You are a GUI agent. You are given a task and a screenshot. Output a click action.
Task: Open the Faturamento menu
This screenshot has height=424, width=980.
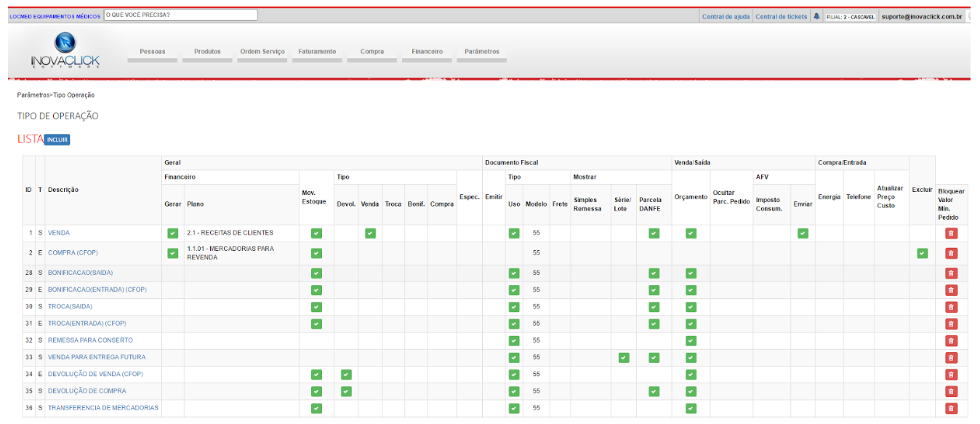tap(317, 52)
